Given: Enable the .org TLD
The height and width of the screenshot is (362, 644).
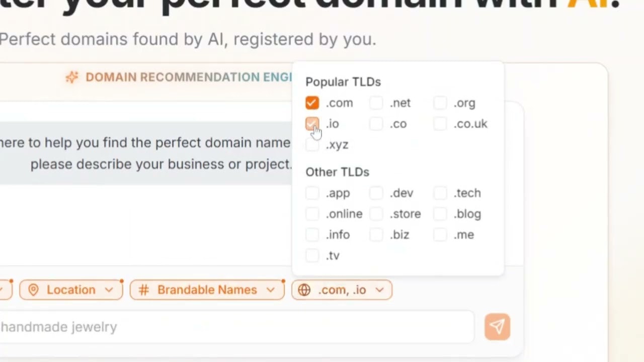Looking at the screenshot, I should pyautogui.click(x=440, y=103).
